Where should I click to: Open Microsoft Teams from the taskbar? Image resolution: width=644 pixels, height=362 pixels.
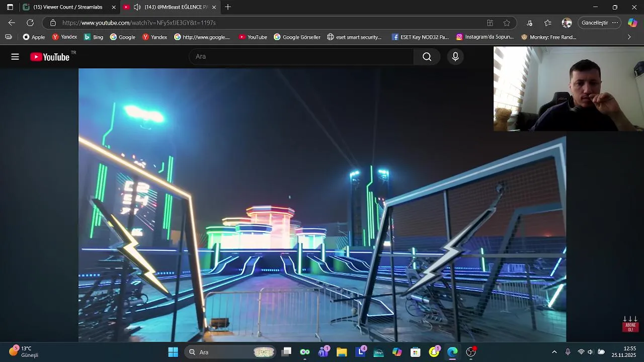click(x=324, y=352)
